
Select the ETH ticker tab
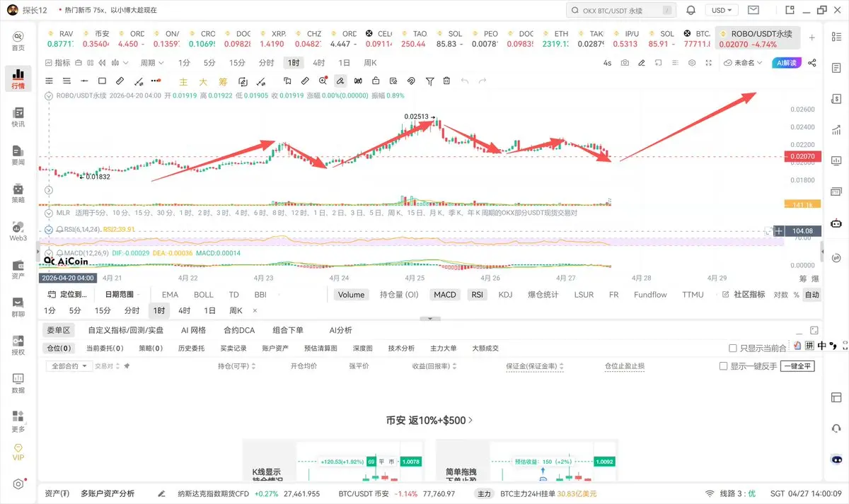555,38
